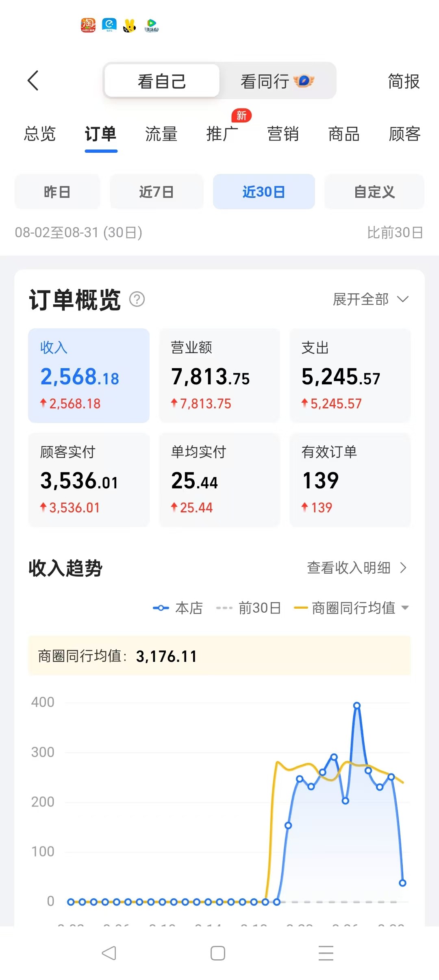
Task: Open the 推广 tab
Action: coord(222,134)
